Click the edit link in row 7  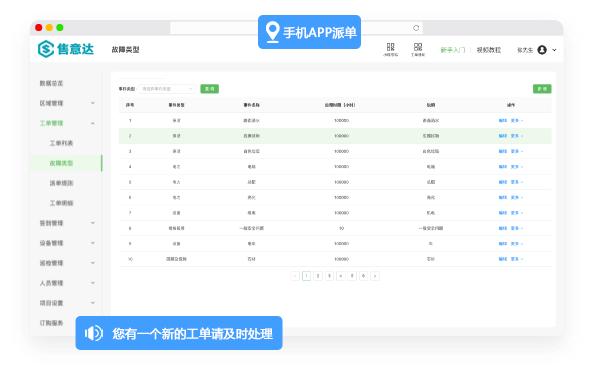coord(503,213)
